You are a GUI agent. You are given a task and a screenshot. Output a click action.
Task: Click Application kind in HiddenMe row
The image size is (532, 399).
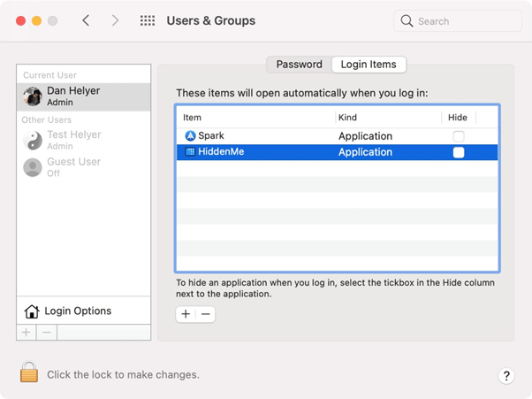click(365, 152)
